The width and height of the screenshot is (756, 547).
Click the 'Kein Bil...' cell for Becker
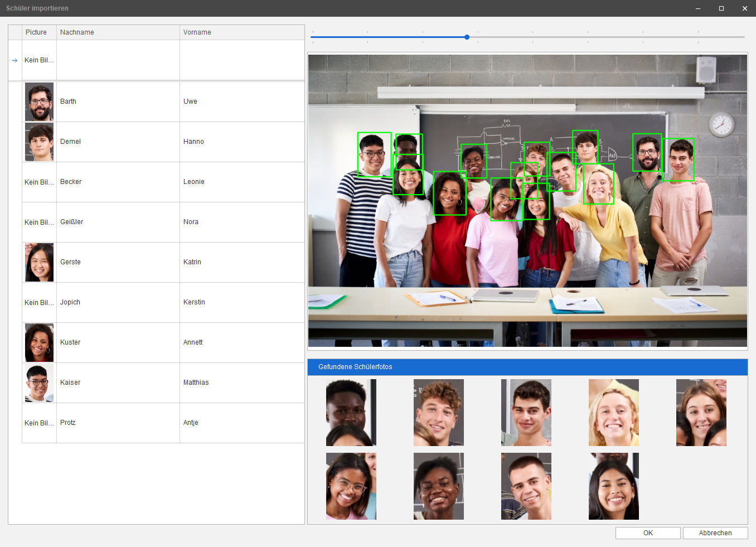point(39,182)
